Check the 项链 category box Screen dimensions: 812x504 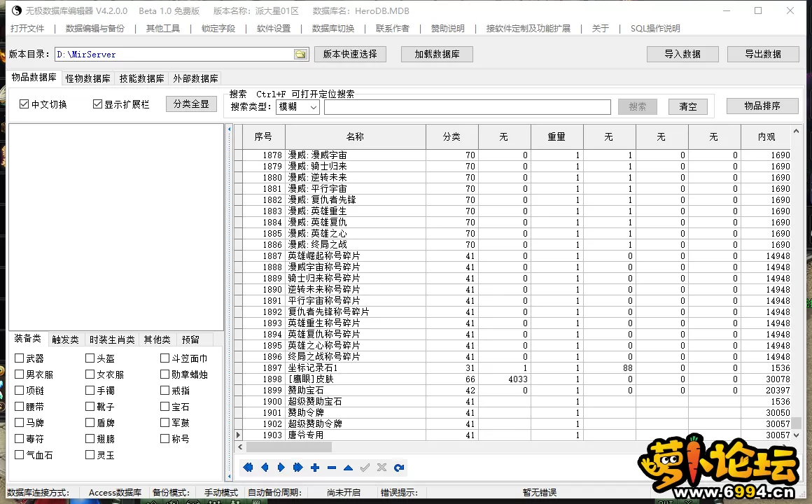point(19,390)
